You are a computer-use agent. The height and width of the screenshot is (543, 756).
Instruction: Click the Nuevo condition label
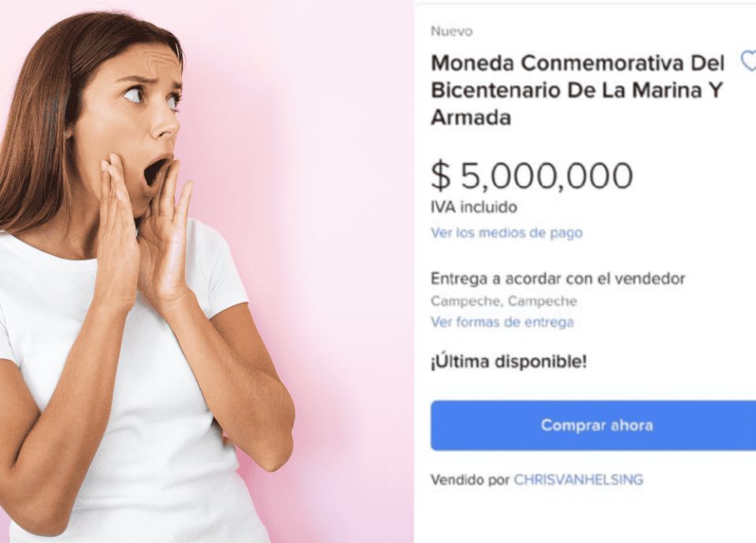pos(451,31)
